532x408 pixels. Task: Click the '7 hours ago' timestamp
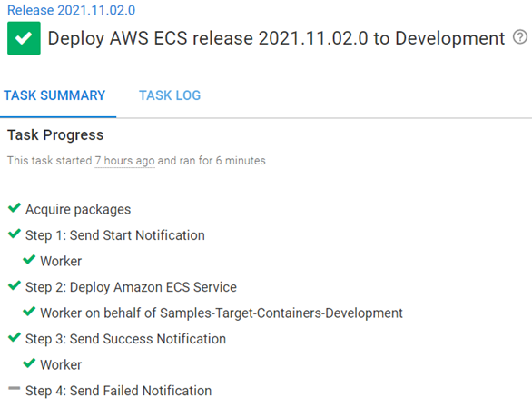tap(124, 160)
